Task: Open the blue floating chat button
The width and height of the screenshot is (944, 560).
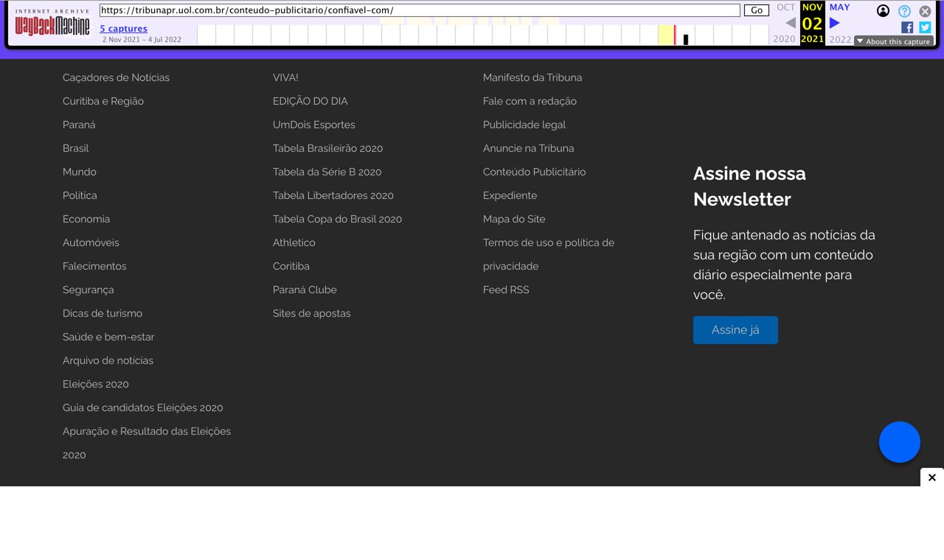Action: 900,442
